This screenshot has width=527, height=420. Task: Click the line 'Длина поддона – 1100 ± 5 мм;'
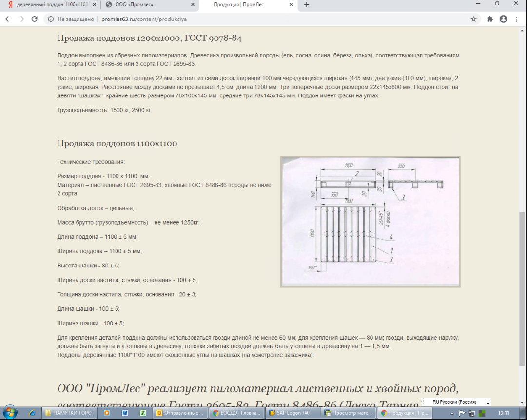(97, 237)
